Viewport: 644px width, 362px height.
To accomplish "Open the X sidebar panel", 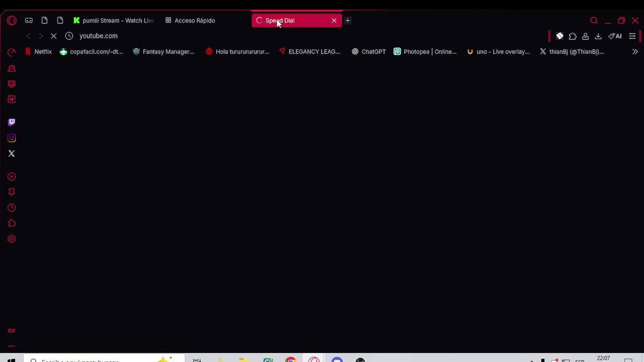I will (x=12, y=153).
